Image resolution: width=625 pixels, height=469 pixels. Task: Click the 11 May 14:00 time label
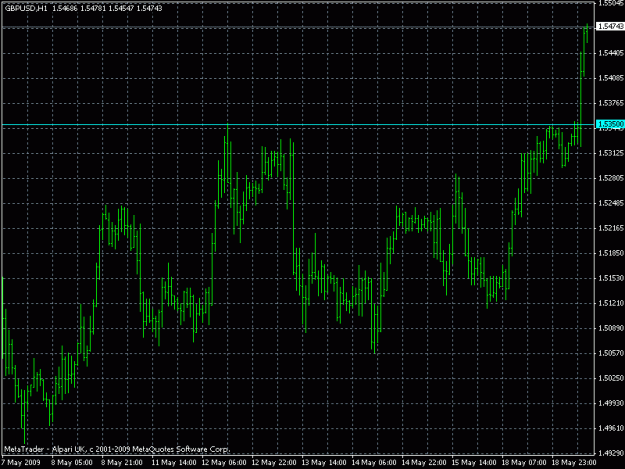coord(174,463)
